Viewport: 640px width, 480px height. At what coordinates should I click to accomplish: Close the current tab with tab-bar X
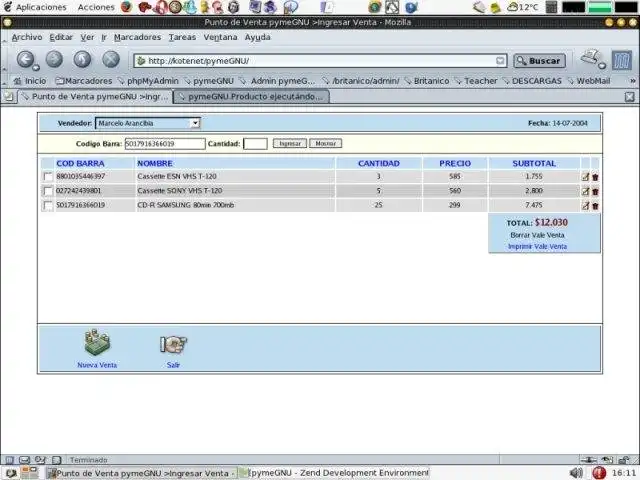tap(629, 97)
